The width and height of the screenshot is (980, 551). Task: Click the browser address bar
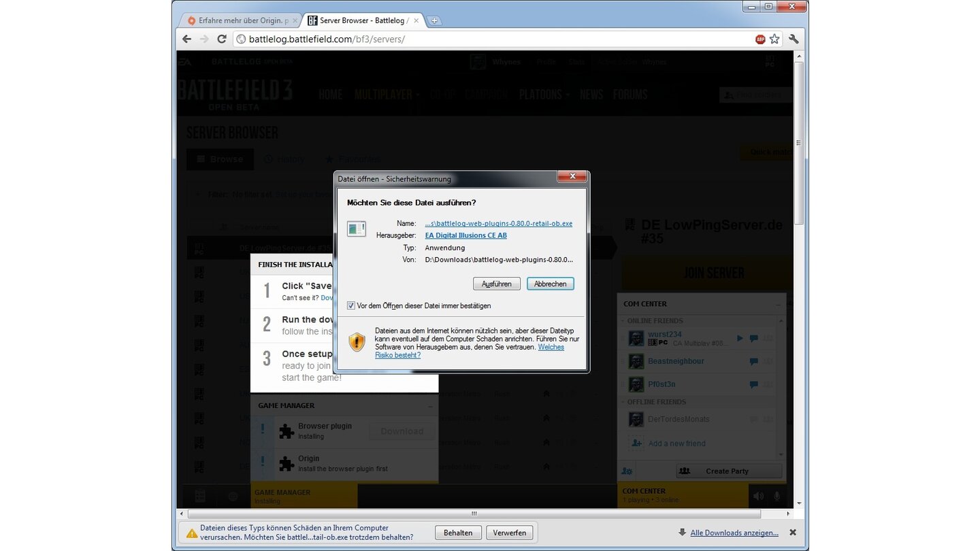coord(493,39)
